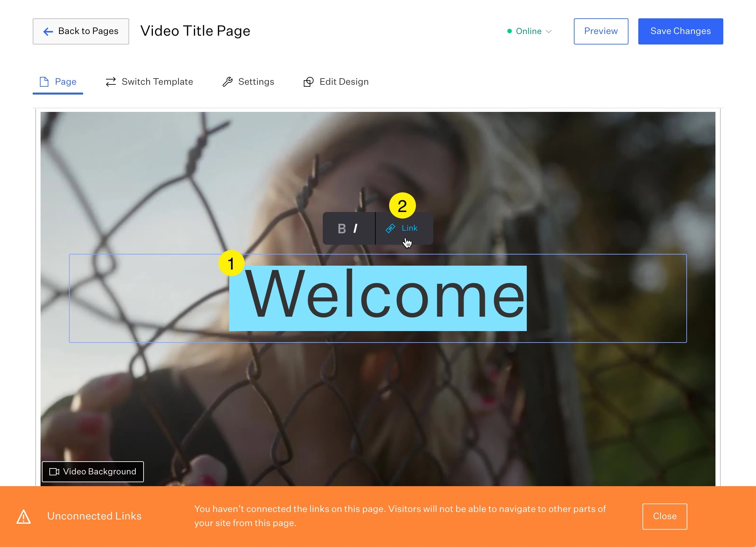Click the warning triangle icon

[24, 517]
